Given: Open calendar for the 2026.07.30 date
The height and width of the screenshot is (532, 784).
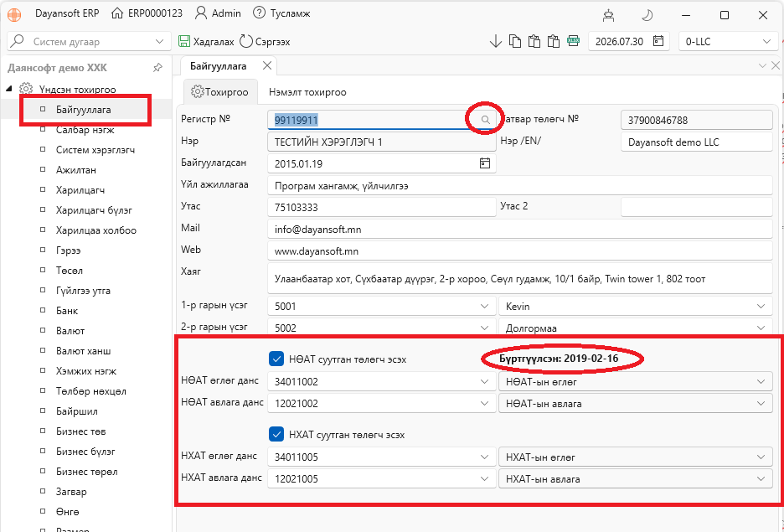Looking at the screenshot, I should [x=658, y=41].
